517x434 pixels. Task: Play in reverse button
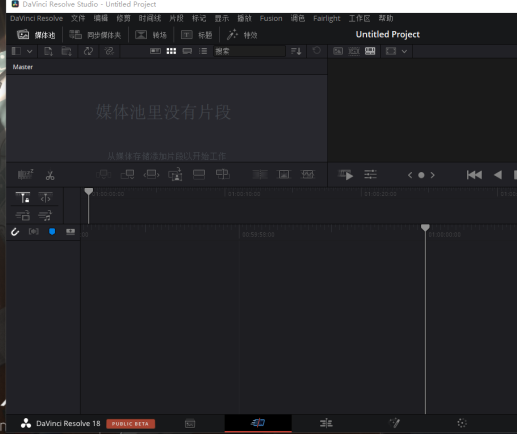pyautogui.click(x=498, y=175)
